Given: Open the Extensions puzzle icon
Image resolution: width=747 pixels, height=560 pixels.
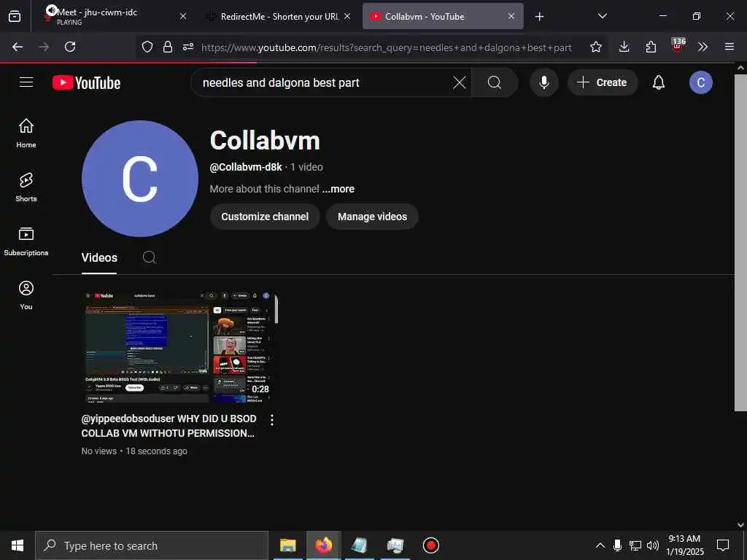Looking at the screenshot, I should [651, 47].
